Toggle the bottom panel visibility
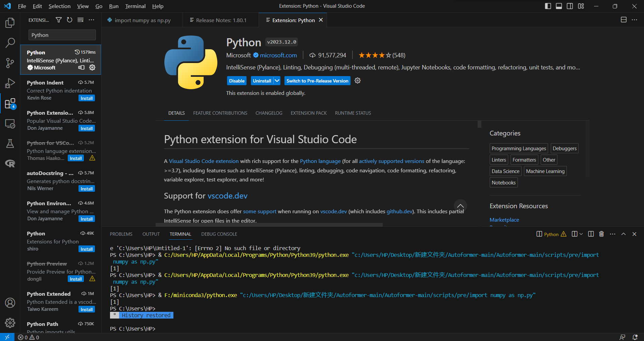 (559, 6)
